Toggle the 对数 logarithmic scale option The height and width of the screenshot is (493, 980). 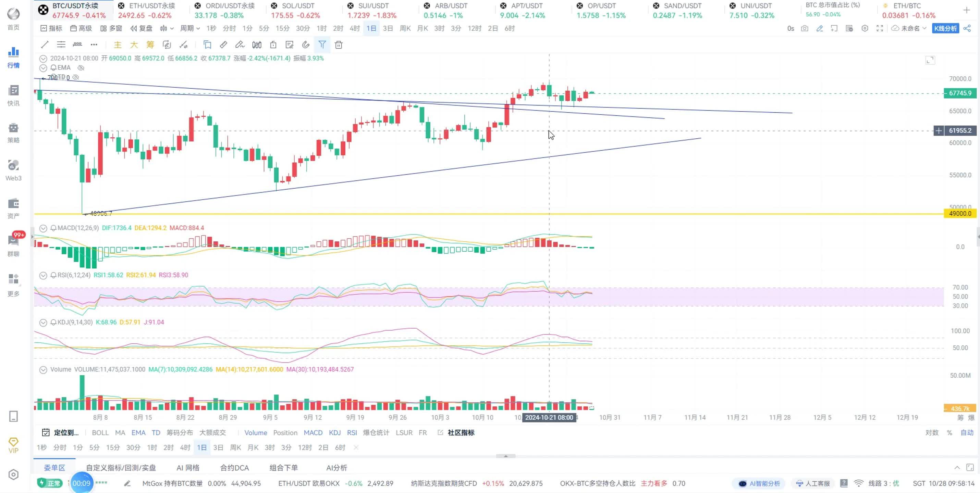point(932,432)
